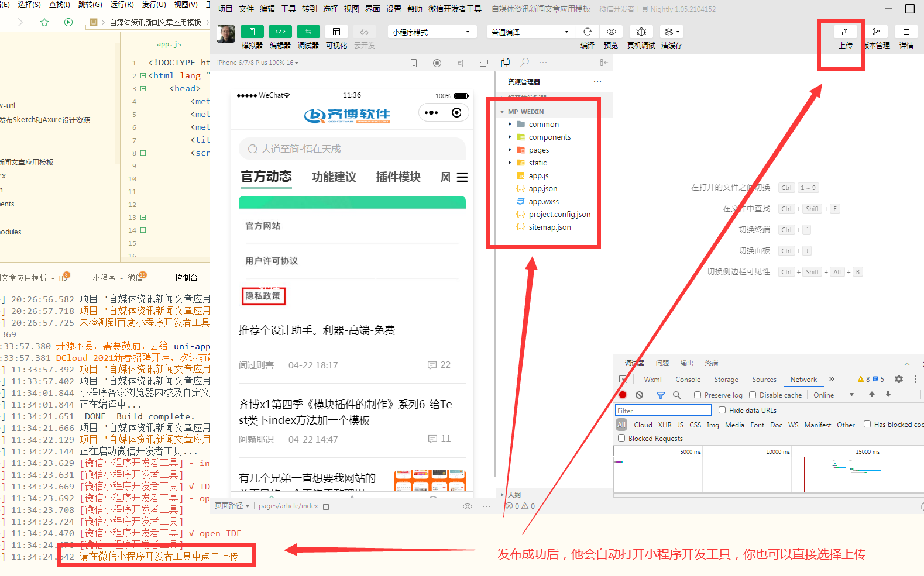Open Real Device Debug (真机调试) bug icon
The height and width of the screenshot is (576, 924).
(x=641, y=32)
